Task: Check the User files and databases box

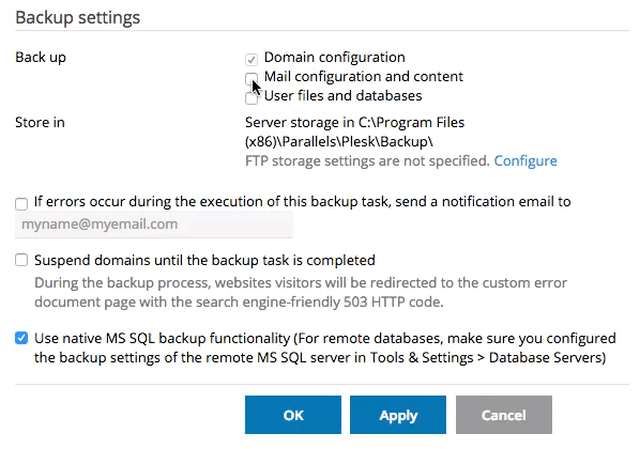Action: point(251,98)
